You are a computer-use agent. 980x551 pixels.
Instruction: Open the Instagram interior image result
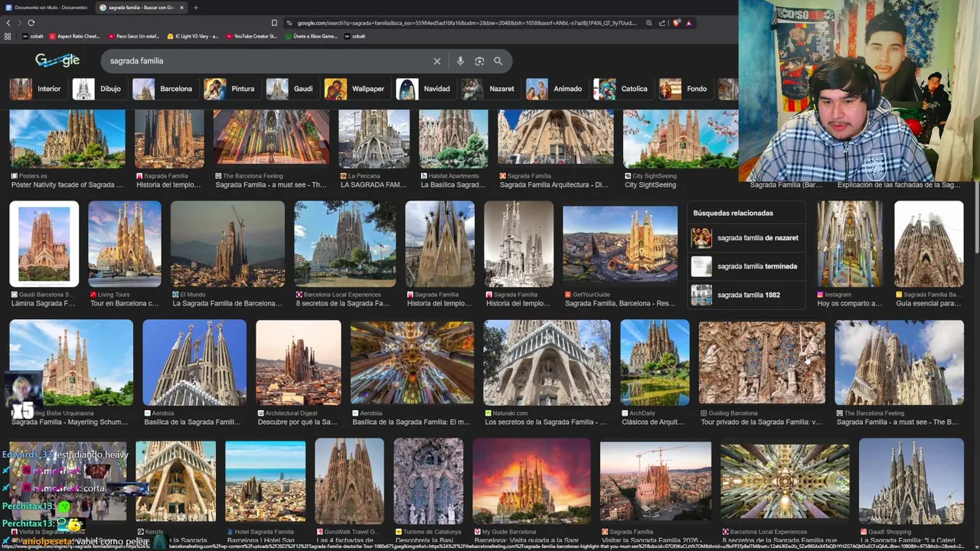pyautogui.click(x=850, y=244)
